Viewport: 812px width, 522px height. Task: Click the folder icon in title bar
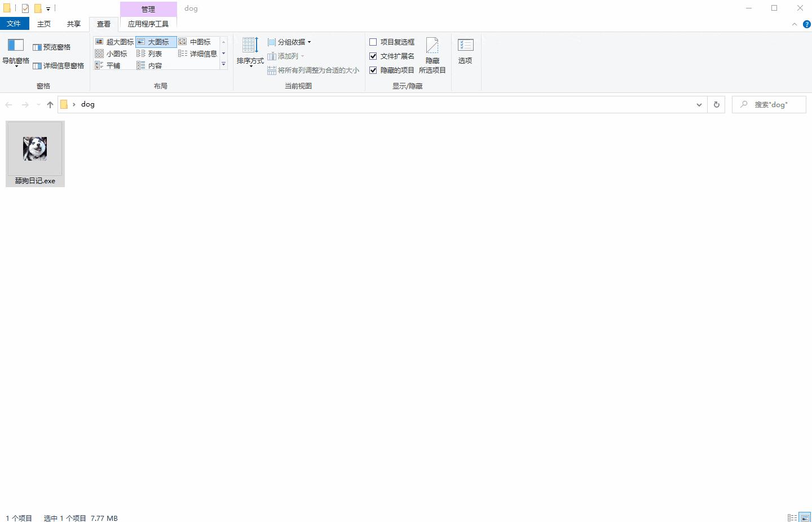tap(7, 8)
